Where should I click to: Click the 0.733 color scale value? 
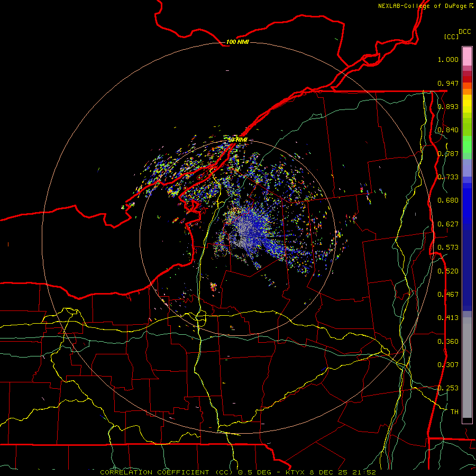(448, 177)
